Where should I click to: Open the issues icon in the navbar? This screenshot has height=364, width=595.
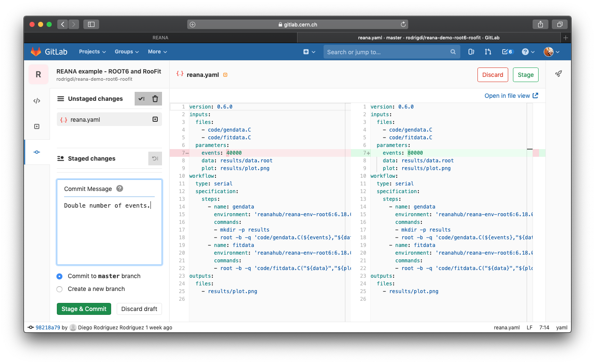click(471, 51)
